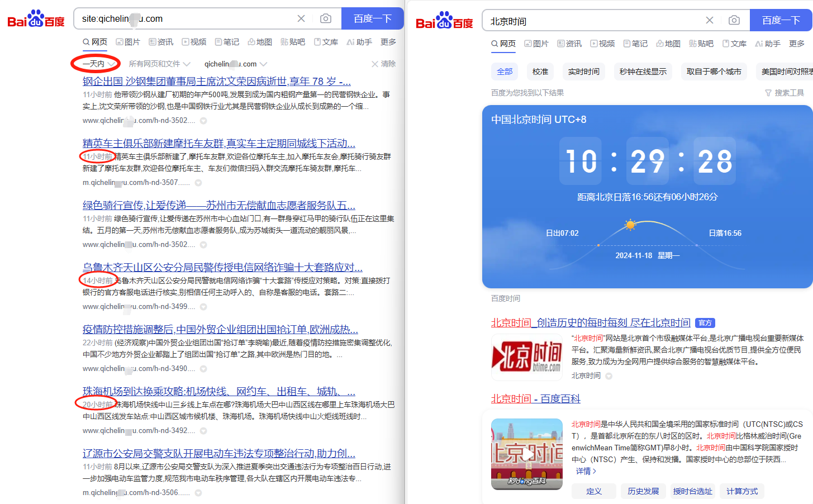Click the btime.com logo thumbnail
This screenshot has height=504, width=813.
point(527,358)
